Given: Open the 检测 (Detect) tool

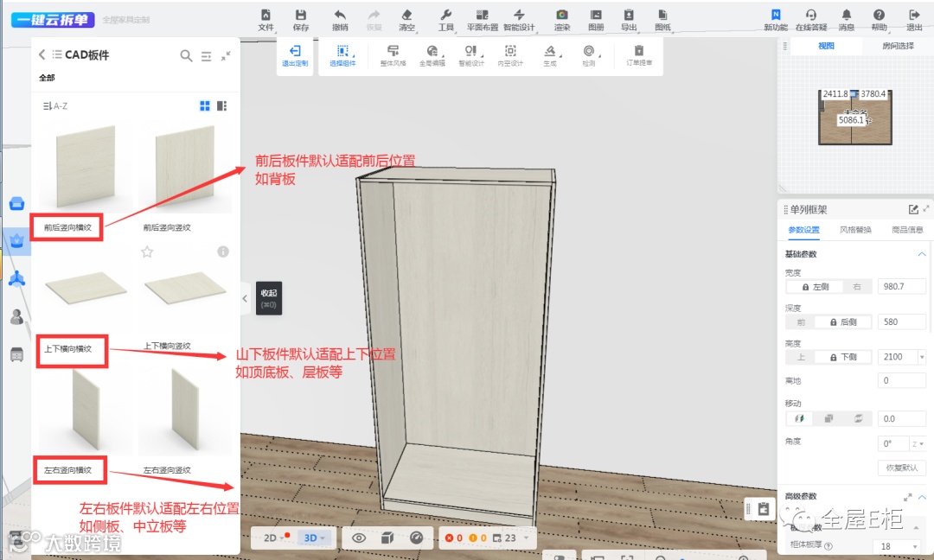Looking at the screenshot, I should pyautogui.click(x=589, y=55).
